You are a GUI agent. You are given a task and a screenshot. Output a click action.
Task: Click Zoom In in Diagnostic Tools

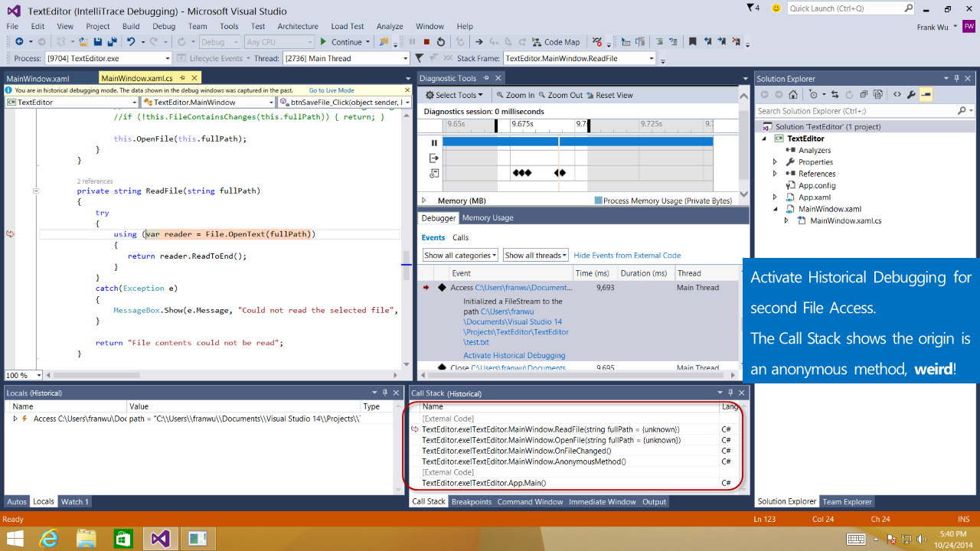[514, 95]
